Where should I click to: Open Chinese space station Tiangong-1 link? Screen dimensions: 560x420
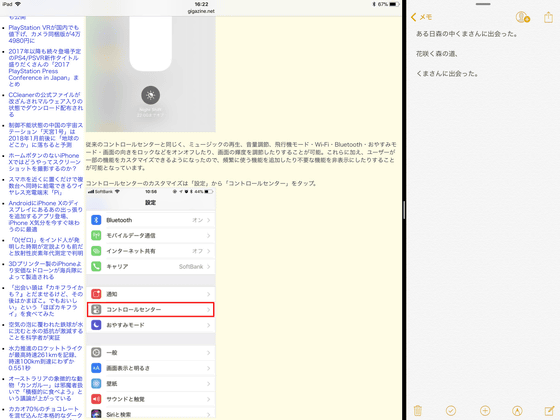click(45, 135)
